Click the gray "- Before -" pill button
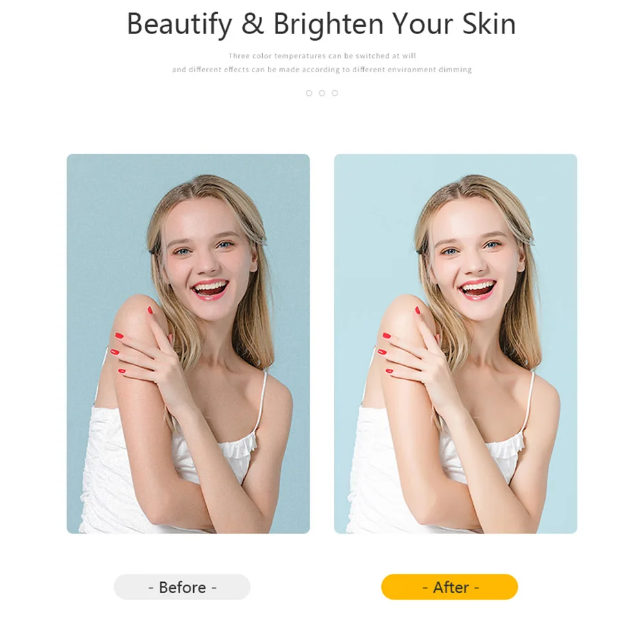This screenshot has width=644, height=644. click(x=182, y=587)
